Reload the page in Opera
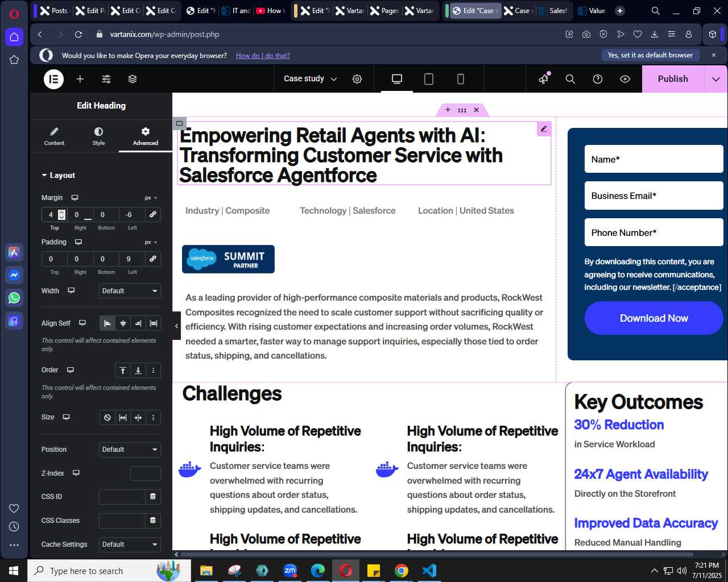This screenshot has width=728, height=582. pos(78,35)
